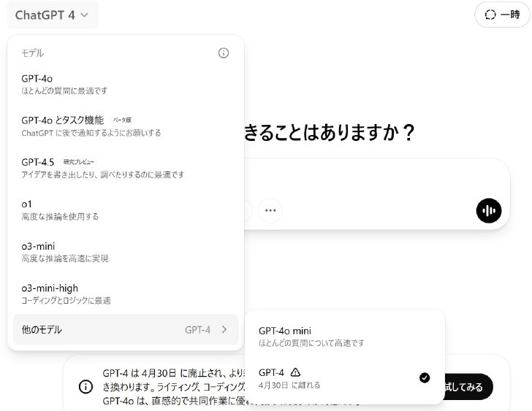
Task: Click the ベータ版 badge next to GPT-4o tasks
Action: coord(122,120)
